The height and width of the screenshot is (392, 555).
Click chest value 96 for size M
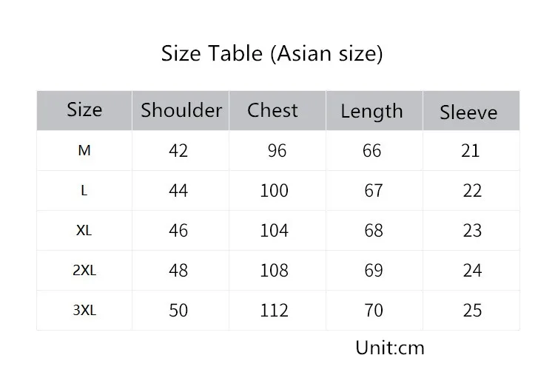click(277, 151)
